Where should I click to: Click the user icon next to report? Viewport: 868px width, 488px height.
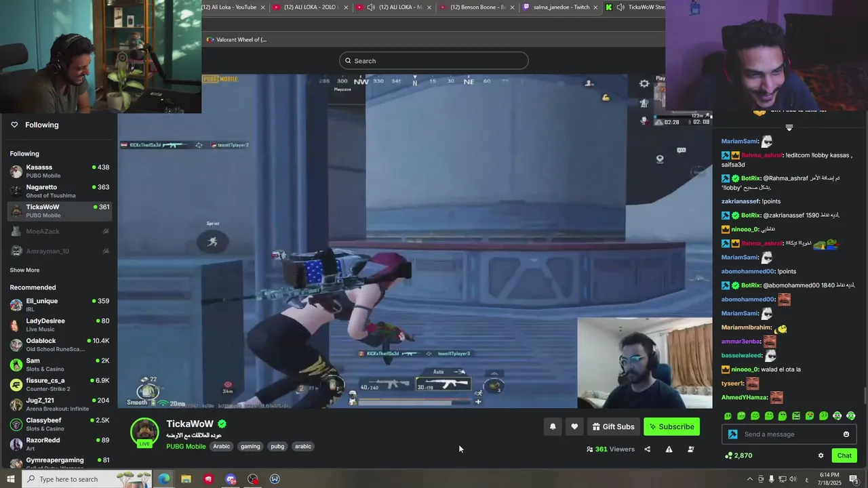tap(690, 449)
